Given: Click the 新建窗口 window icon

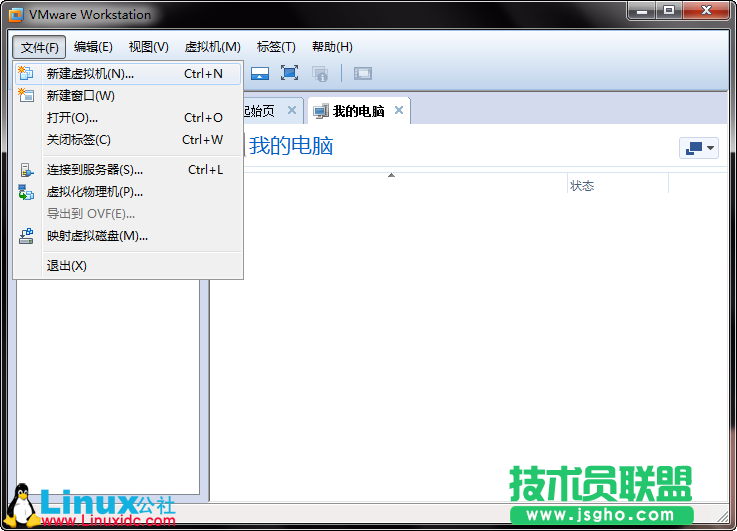Looking at the screenshot, I should pyautogui.click(x=26, y=95).
